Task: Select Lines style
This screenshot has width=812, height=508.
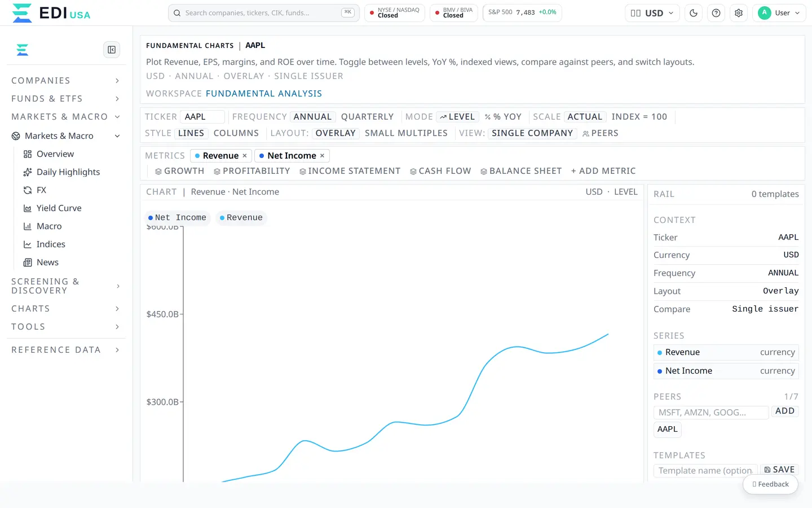Action: (191, 133)
